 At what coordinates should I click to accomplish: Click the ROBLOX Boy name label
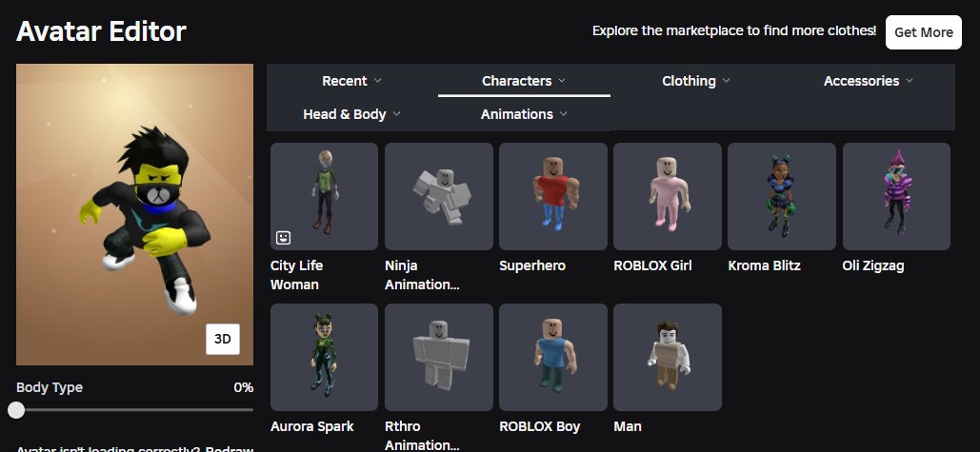point(539,426)
